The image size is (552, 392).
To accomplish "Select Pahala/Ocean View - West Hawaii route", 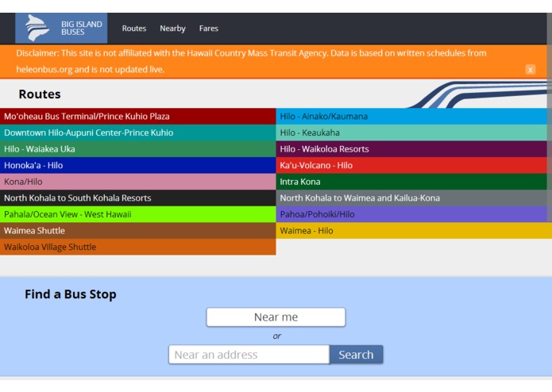I will 138,214.
